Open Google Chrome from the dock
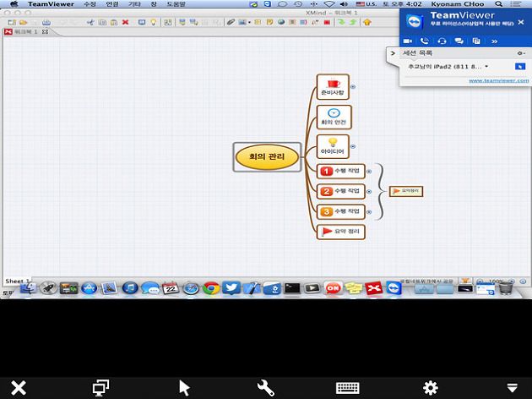This screenshot has height=399, width=532. pos(211,288)
